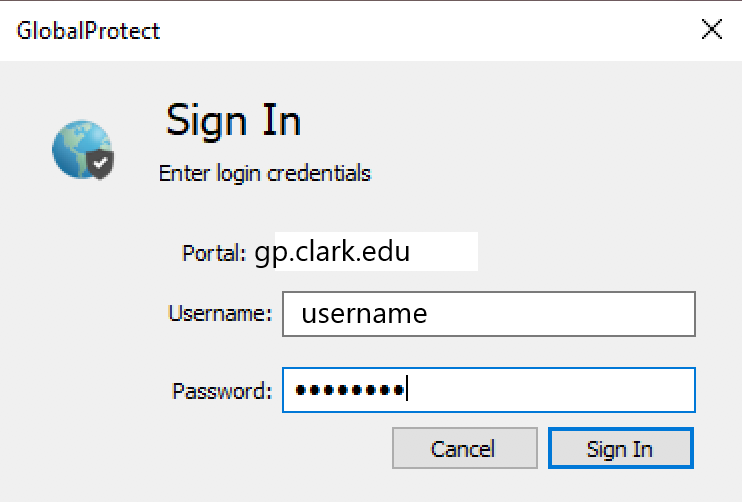Focus the Password input field
Image resolution: width=742 pixels, height=502 pixels.
pyautogui.click(x=489, y=390)
